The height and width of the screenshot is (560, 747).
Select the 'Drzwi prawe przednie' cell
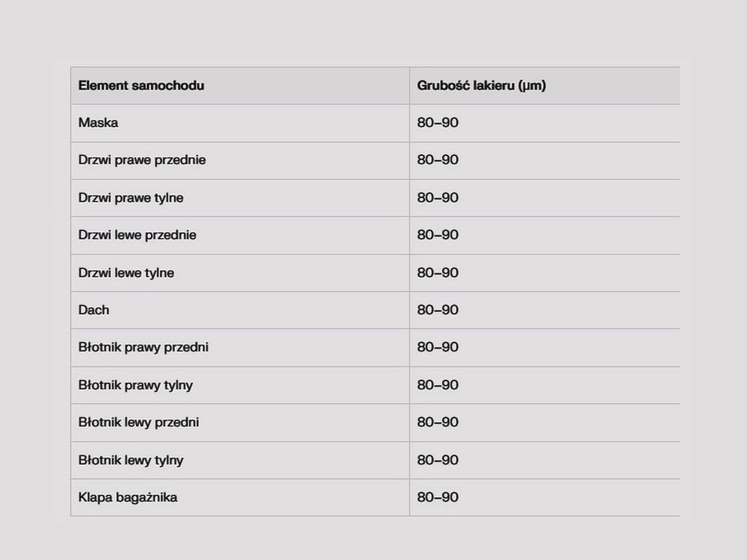pos(240,160)
